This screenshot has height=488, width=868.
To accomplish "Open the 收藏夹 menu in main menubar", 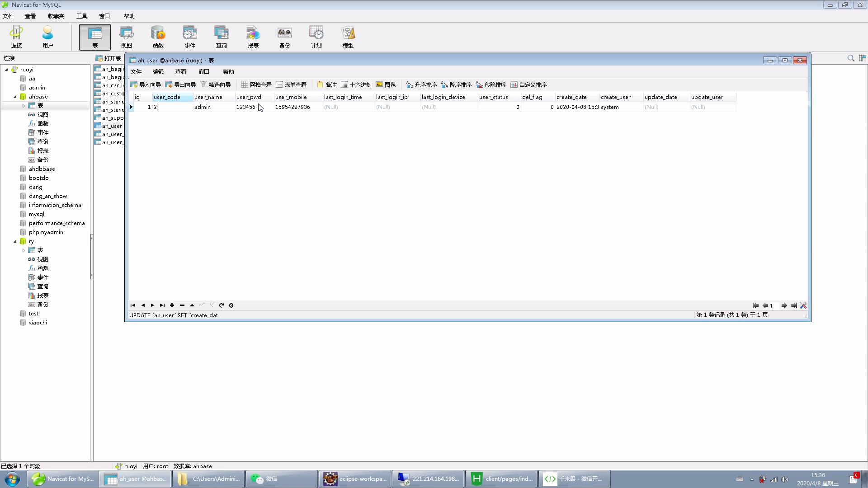I will click(x=56, y=16).
